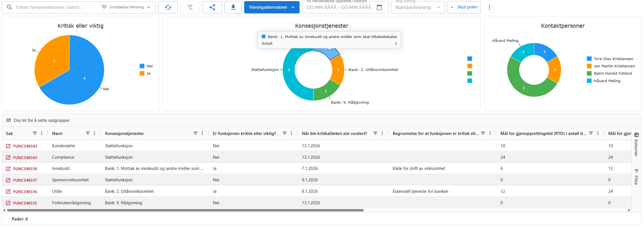Toggle the Nei legend entry in Kritisk chart

click(x=146, y=66)
